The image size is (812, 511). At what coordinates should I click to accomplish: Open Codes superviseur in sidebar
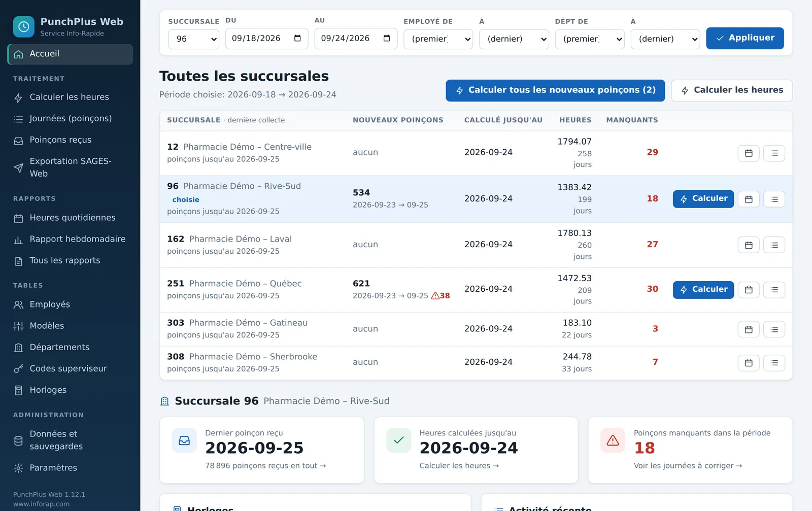(70, 369)
